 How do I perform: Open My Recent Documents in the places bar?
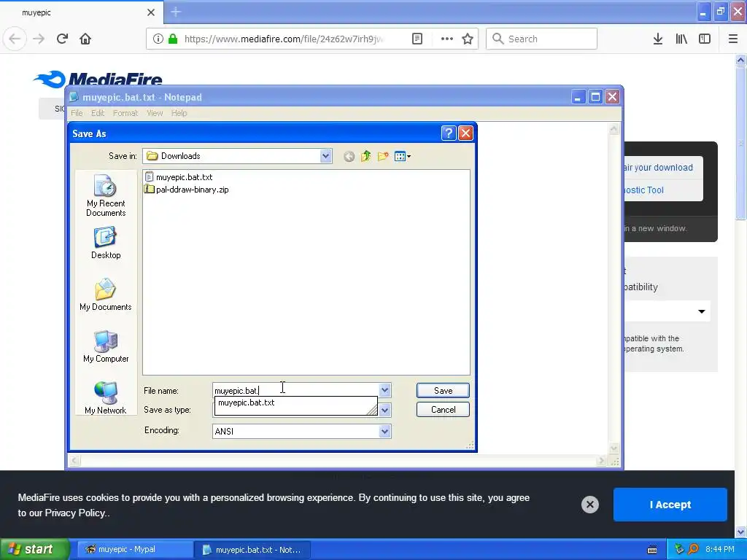point(106,195)
